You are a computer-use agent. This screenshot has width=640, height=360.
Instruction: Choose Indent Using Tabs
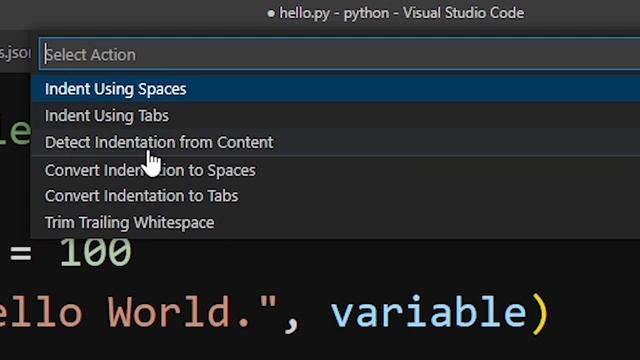[336, 116]
